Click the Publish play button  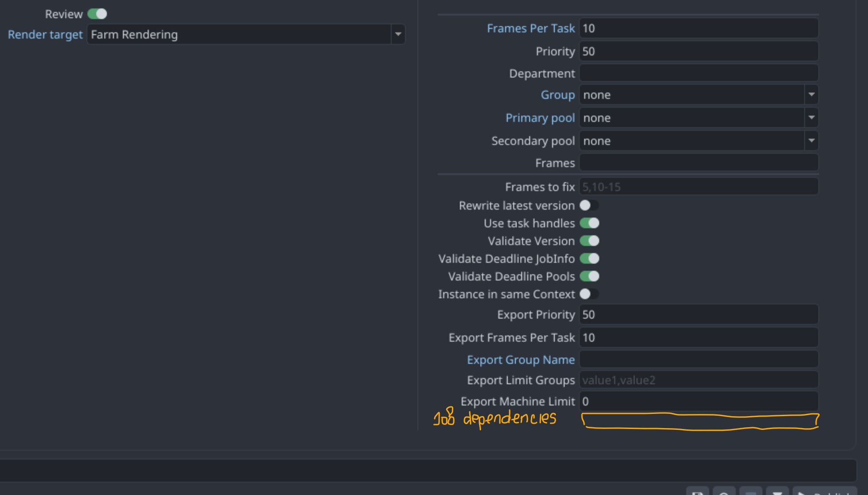[x=825, y=491]
